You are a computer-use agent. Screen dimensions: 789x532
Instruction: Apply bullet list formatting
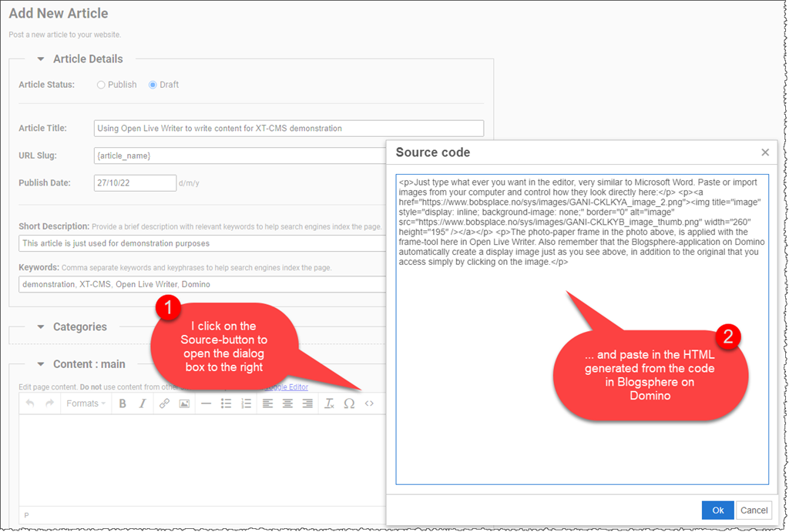[x=226, y=403]
